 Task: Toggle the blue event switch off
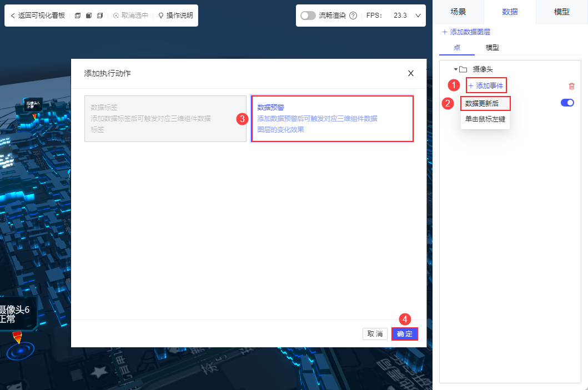[x=567, y=103]
